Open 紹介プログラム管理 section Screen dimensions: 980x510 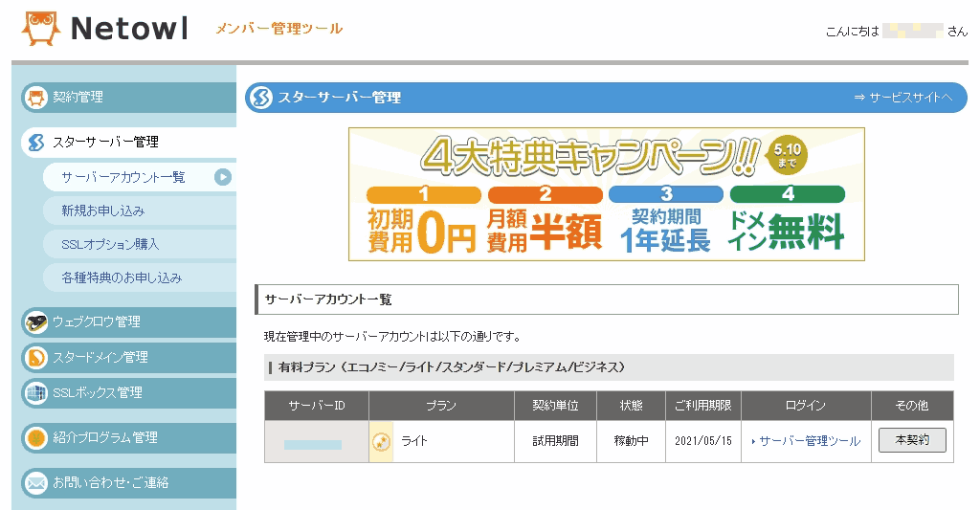click(129, 438)
